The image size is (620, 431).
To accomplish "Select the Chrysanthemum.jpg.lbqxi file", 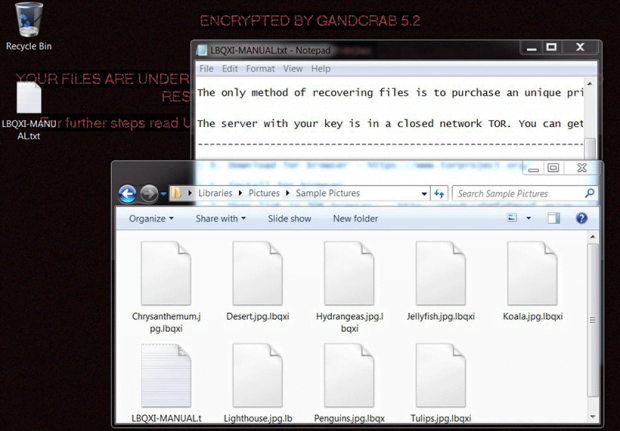I will (166, 287).
